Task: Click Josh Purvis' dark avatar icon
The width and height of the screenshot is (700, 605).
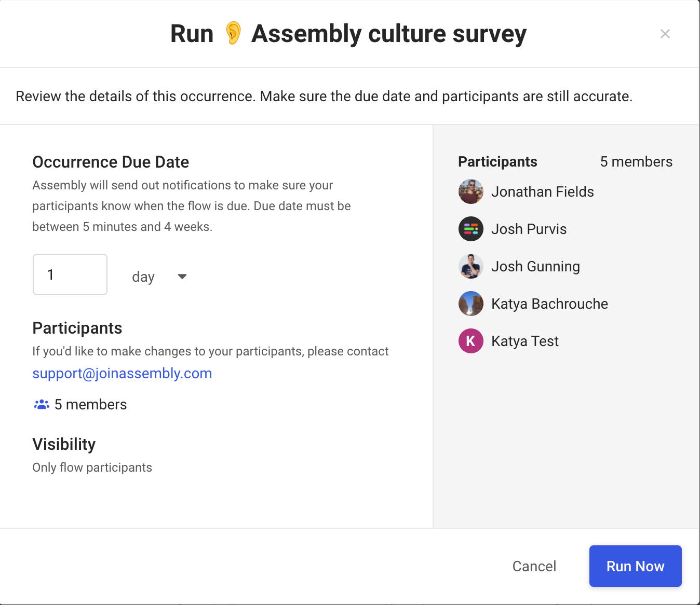Action: (471, 229)
